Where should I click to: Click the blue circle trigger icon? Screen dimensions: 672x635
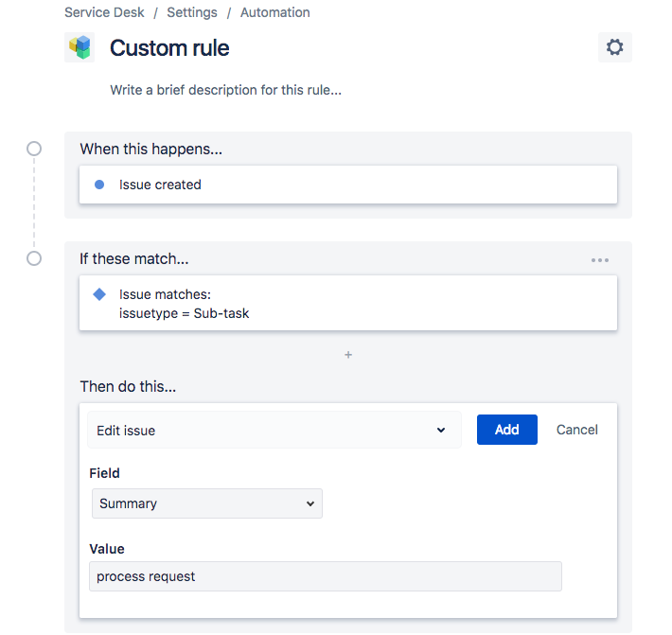tap(99, 185)
